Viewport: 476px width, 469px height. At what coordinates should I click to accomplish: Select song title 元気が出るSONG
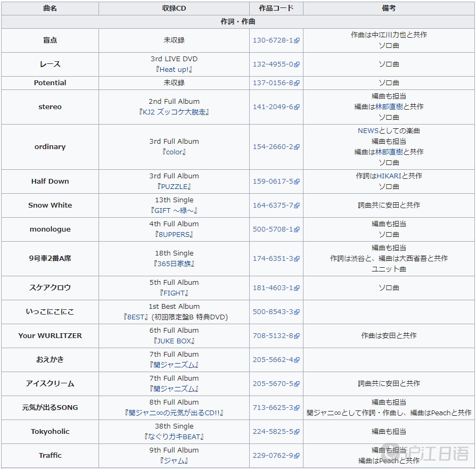[x=50, y=407]
